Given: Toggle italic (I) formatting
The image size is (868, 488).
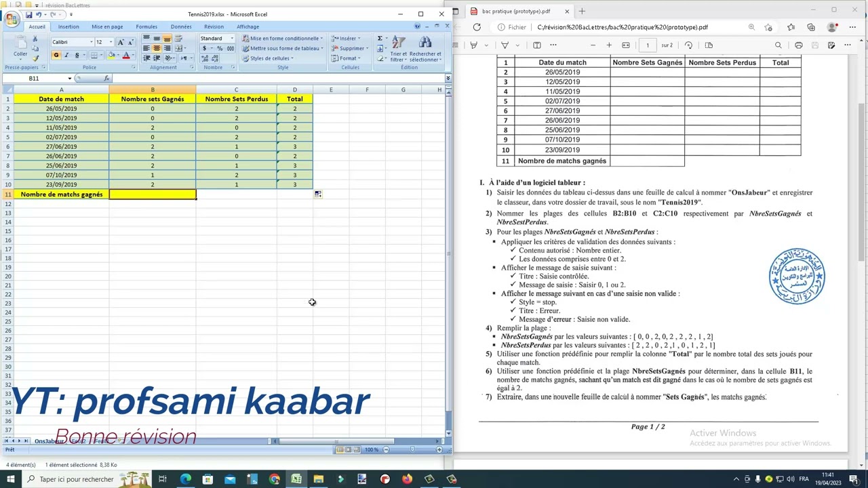Looking at the screenshot, I should (66, 56).
